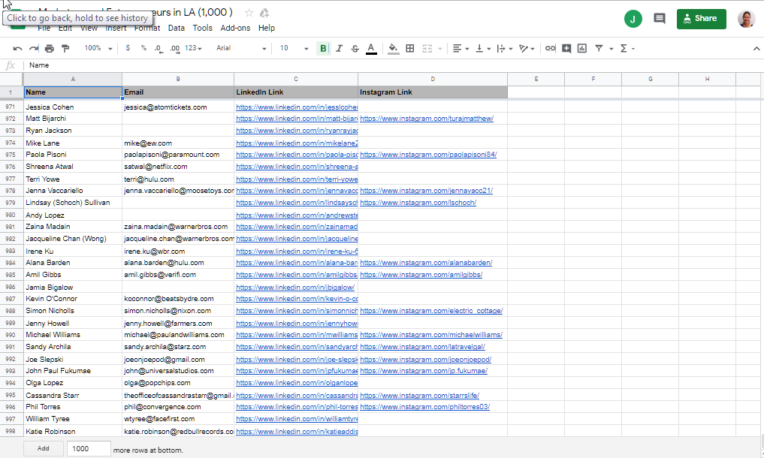
Task: Open the Tools menu
Action: point(202,28)
